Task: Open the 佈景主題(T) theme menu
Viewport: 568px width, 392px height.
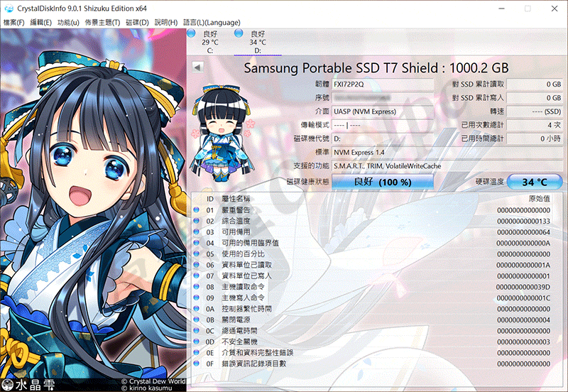Action: (102, 23)
